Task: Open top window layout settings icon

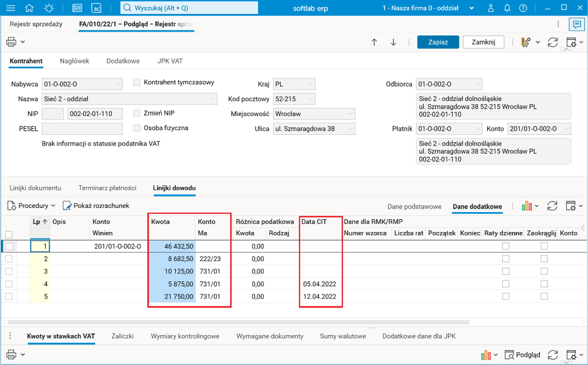Action: (x=571, y=42)
